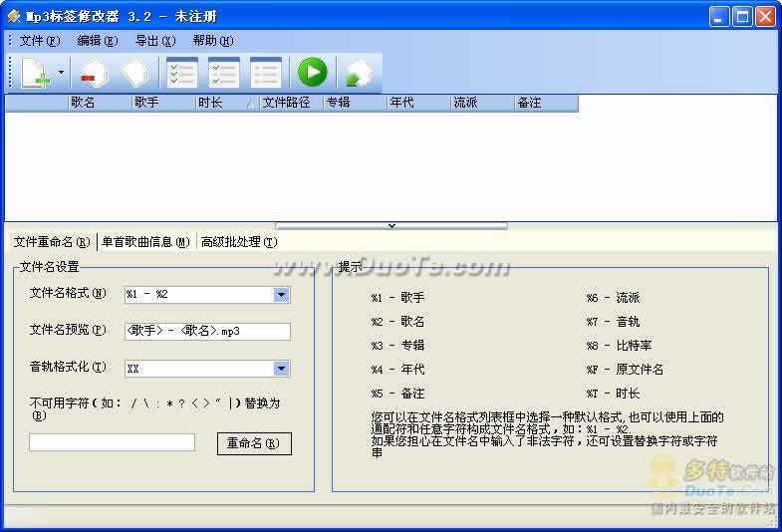The width and height of the screenshot is (782, 532).
Task: Click the '%2 - 歌名' hint text
Action: 397,322
